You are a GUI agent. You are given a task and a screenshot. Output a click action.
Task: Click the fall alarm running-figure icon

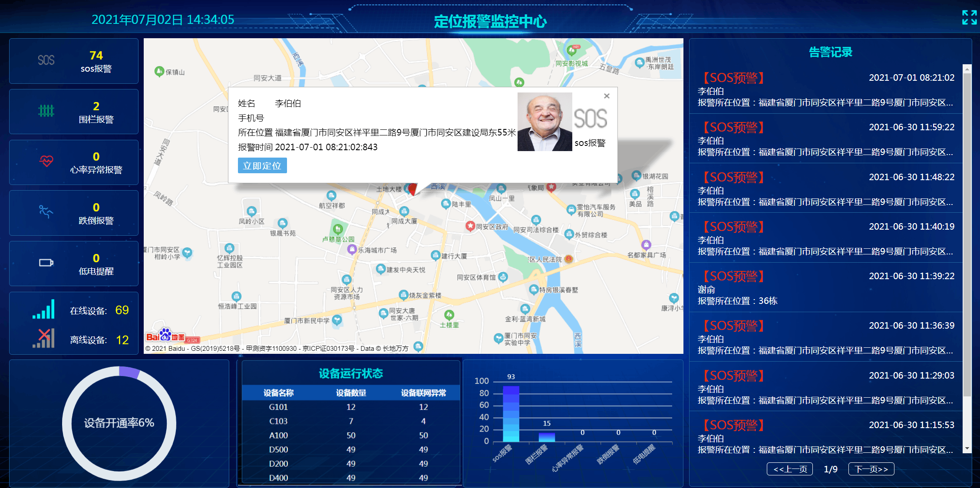[46, 212]
